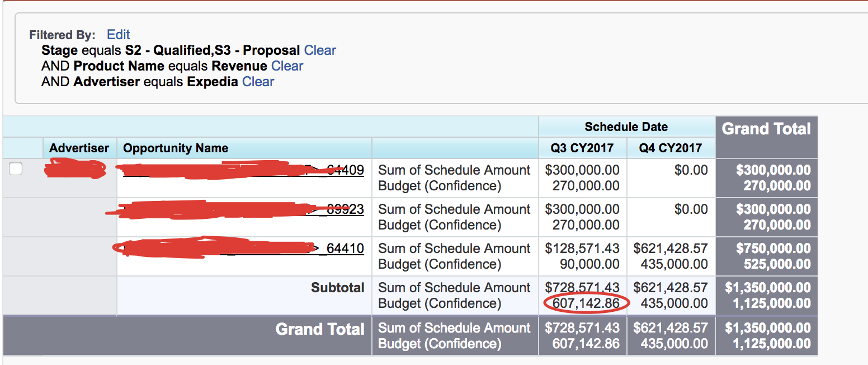Select the Grand Total row label

coord(319,329)
